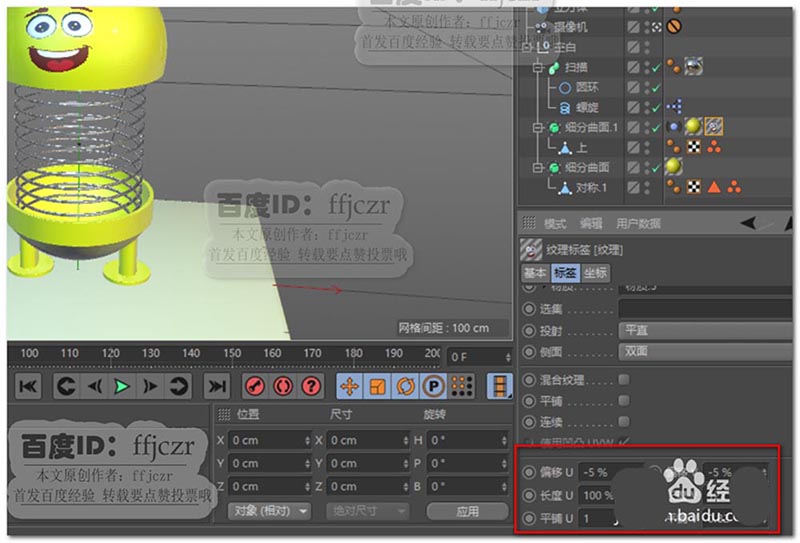Toggle autokeying with the red brackets icon
The width and height of the screenshot is (800, 543).
(x=283, y=386)
